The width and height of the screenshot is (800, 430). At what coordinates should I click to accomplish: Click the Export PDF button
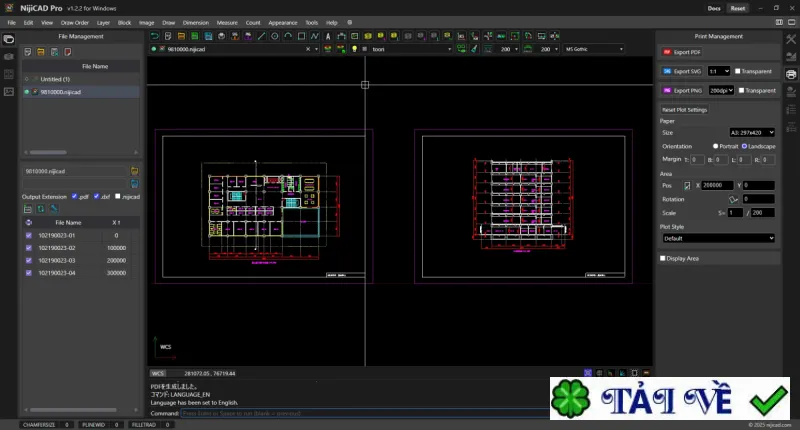682,52
